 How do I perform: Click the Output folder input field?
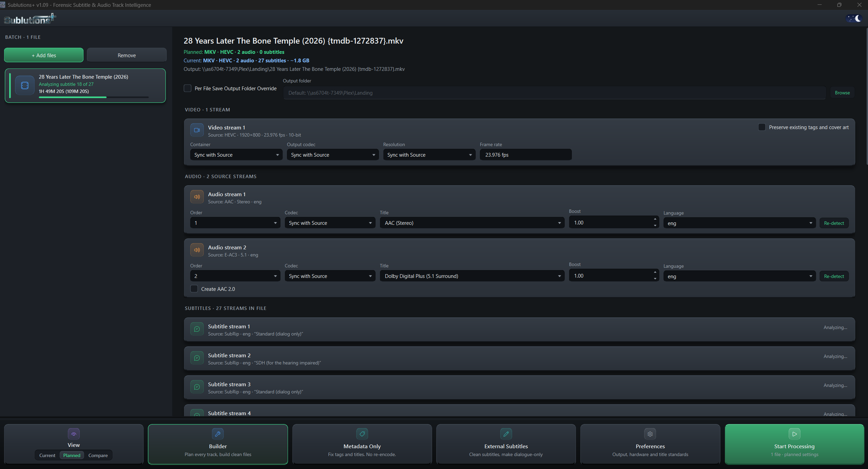(554, 93)
